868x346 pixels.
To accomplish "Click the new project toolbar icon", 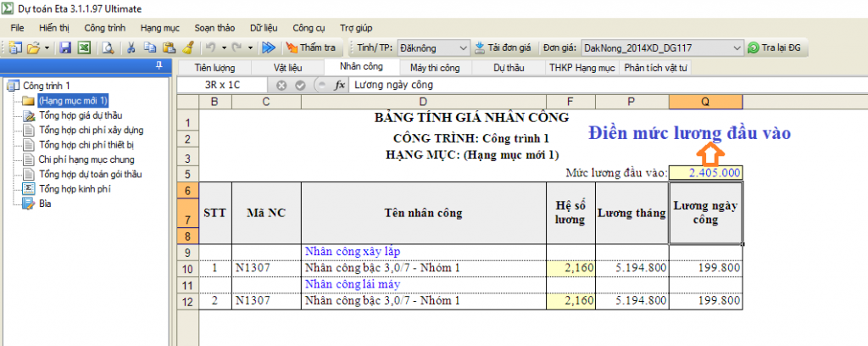I will [x=15, y=48].
